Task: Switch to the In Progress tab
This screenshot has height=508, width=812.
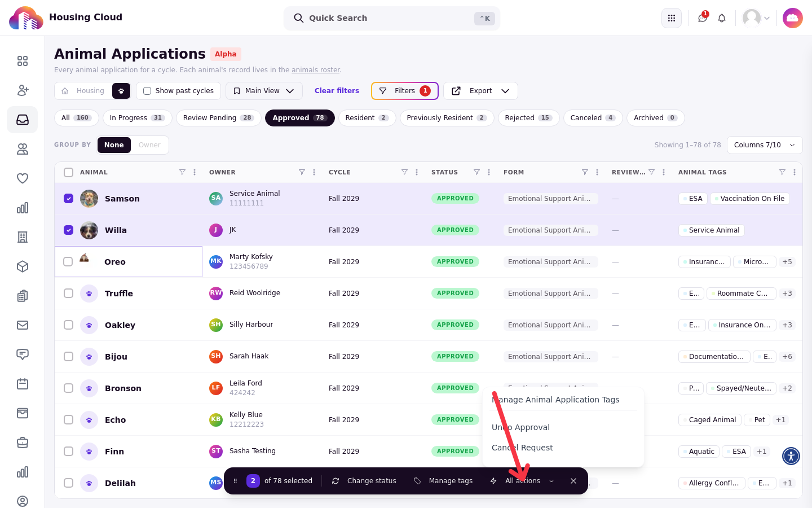Action: (137, 118)
